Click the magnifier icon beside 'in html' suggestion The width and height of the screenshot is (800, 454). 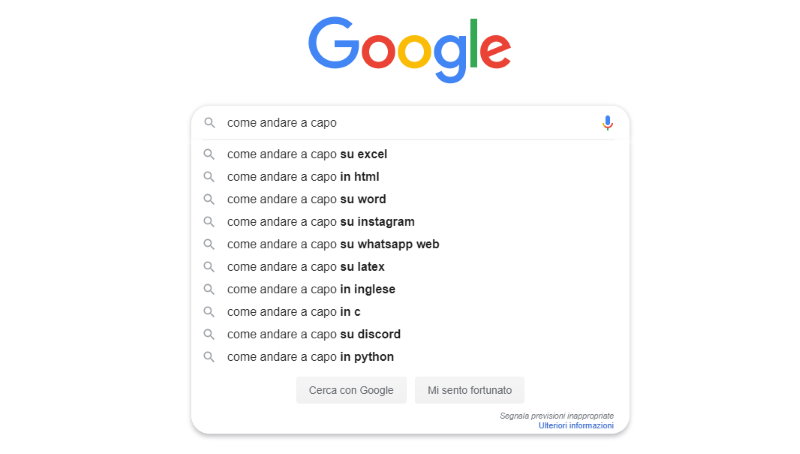[x=209, y=176]
